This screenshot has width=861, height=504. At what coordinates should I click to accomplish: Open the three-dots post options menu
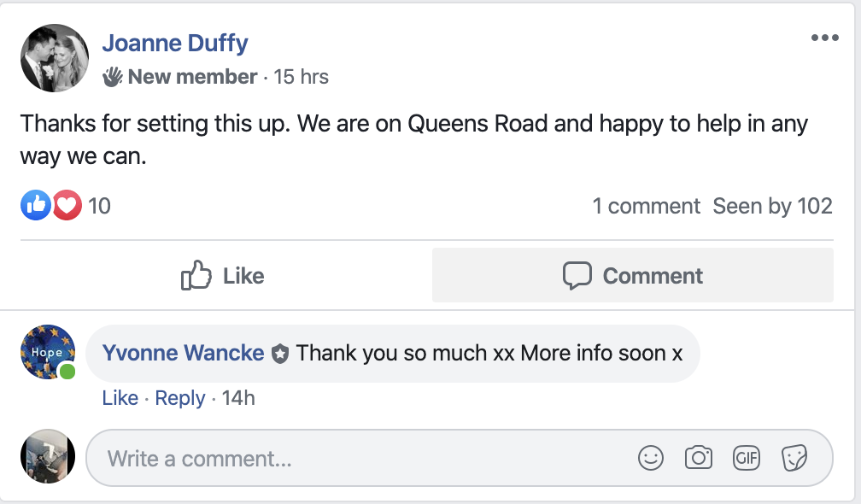pos(824,38)
